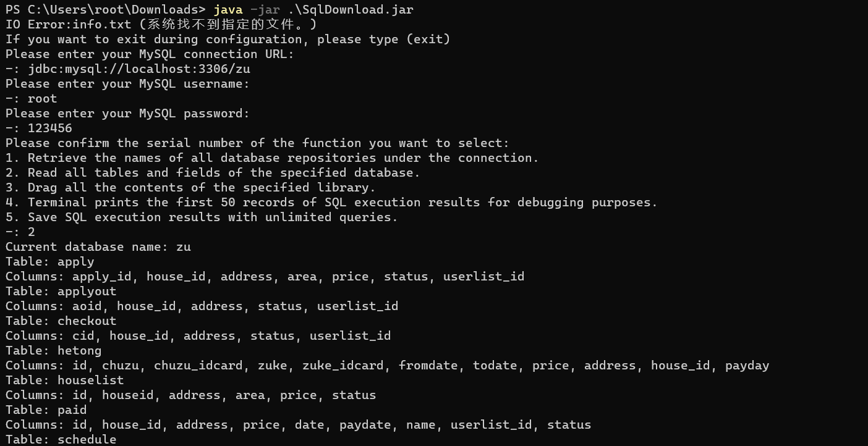This screenshot has height=446, width=868.
Task: Click option 3 Drag all contents line
Action: 190,187
